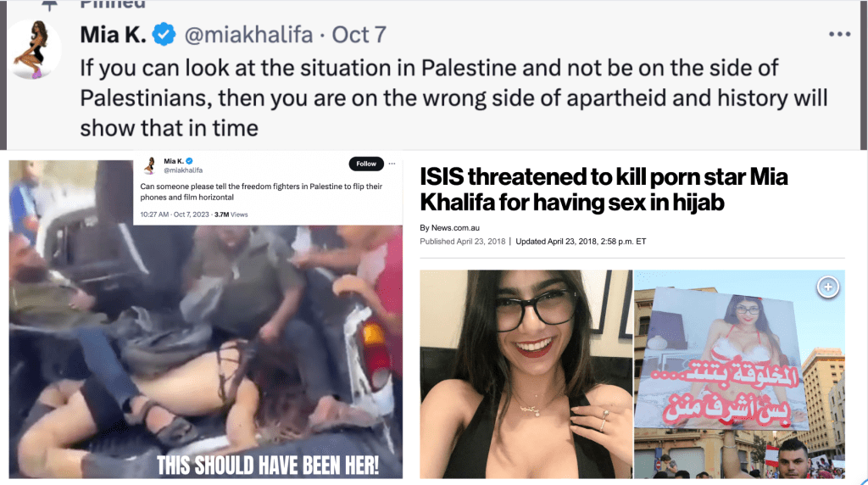Click the Oct 7 date on pinned tweet
Screen dimensions: 868x485
[359, 35]
